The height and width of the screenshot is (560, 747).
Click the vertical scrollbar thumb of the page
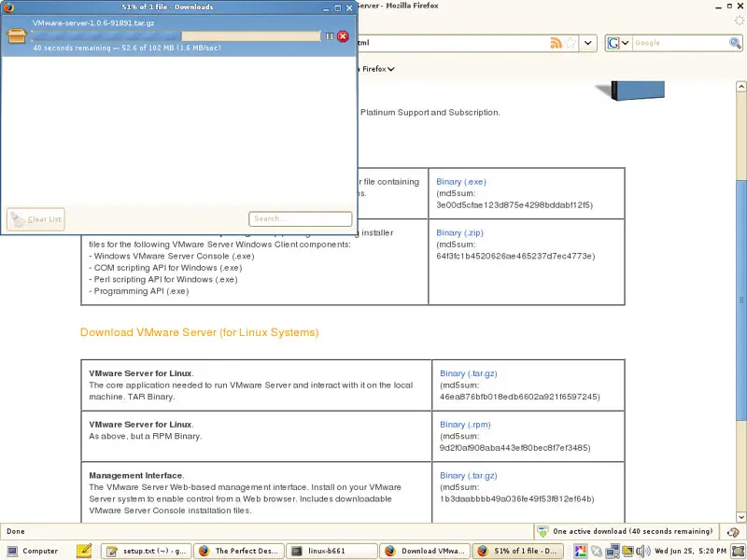click(740, 300)
